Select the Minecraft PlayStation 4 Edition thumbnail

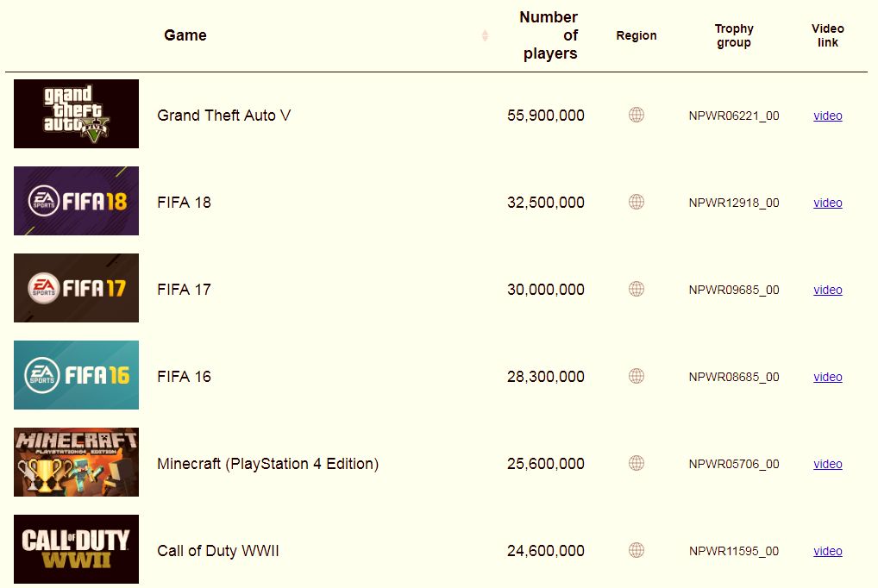click(x=76, y=462)
